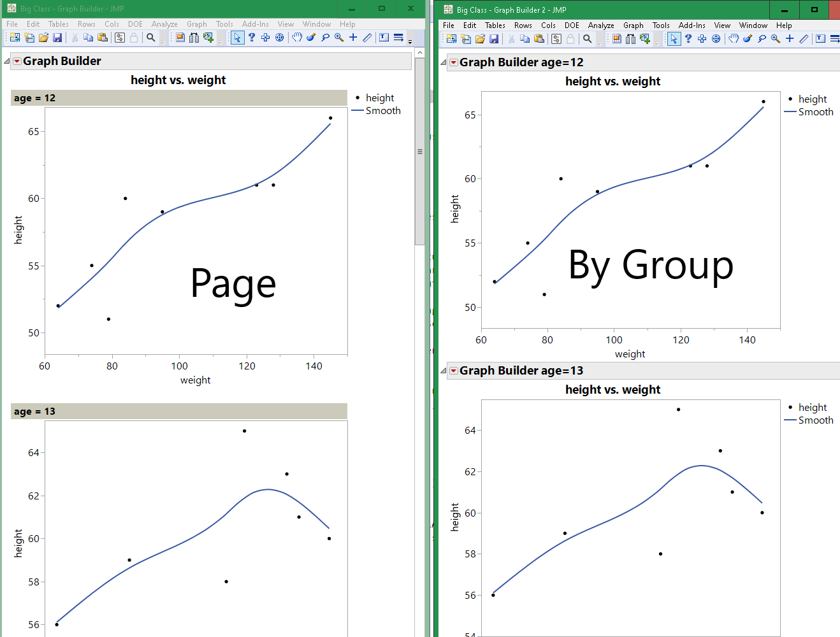The height and width of the screenshot is (637, 840).
Task: Select the Arrow tool in the left toolbar
Action: point(238,37)
